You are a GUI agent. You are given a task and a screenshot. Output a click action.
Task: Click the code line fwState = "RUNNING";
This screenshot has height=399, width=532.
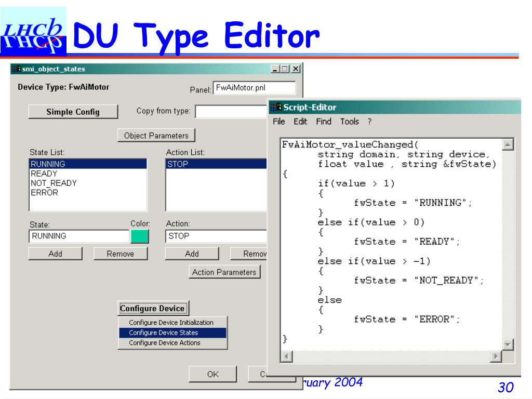click(413, 203)
